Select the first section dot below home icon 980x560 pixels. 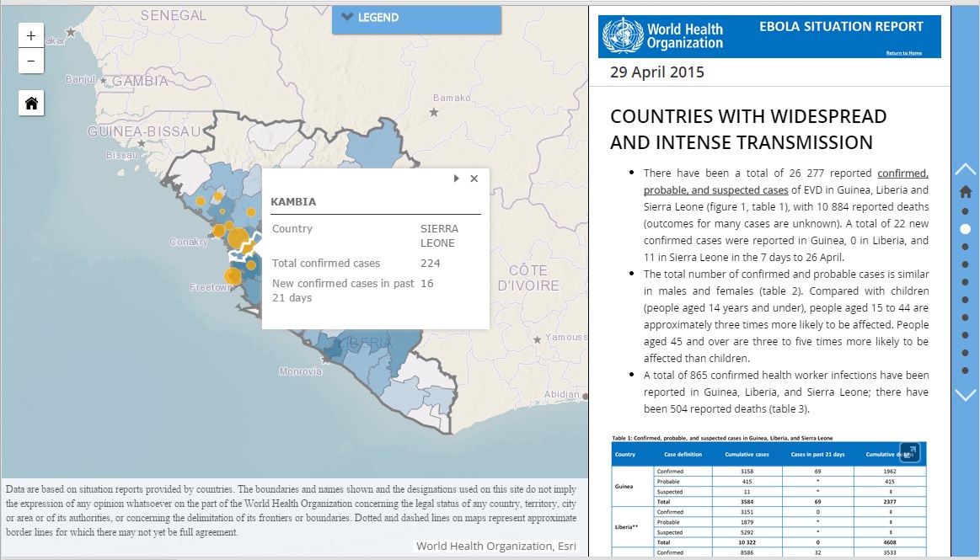pos(966,211)
